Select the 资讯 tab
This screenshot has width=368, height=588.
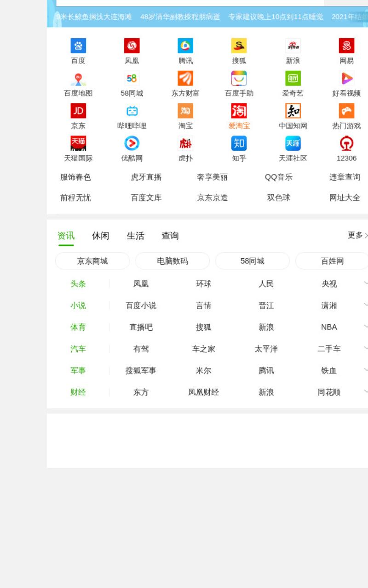click(66, 236)
